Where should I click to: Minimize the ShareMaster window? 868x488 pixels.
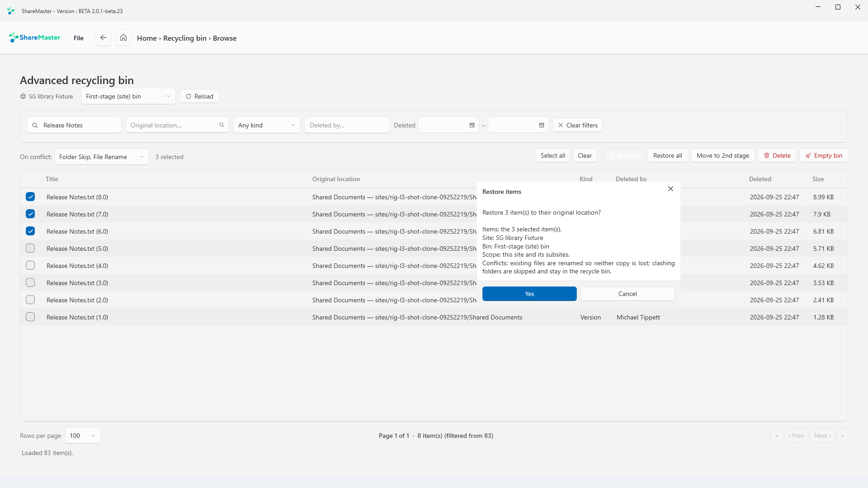click(818, 7)
